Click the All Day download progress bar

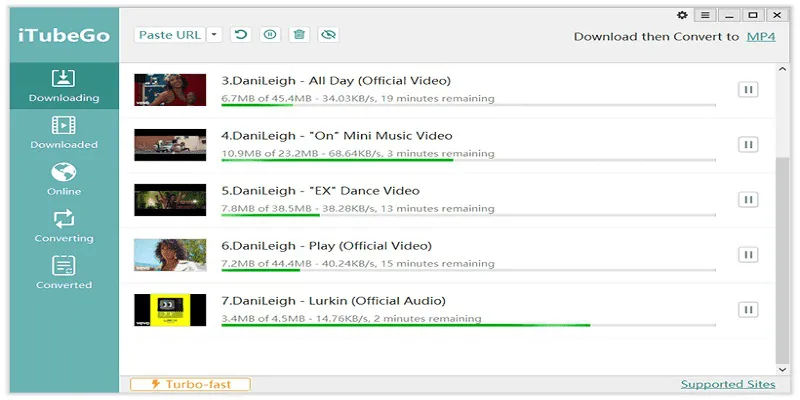tap(468, 105)
